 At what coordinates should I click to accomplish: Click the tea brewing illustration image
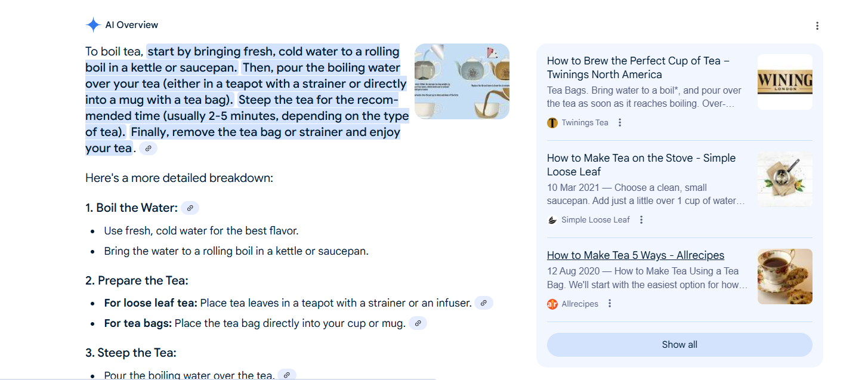pos(462,82)
